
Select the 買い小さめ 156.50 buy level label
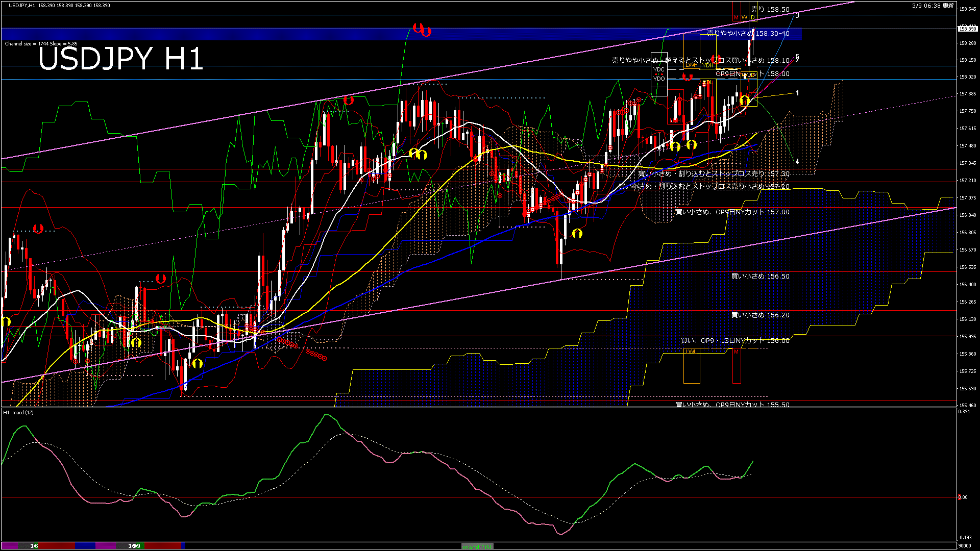point(760,276)
